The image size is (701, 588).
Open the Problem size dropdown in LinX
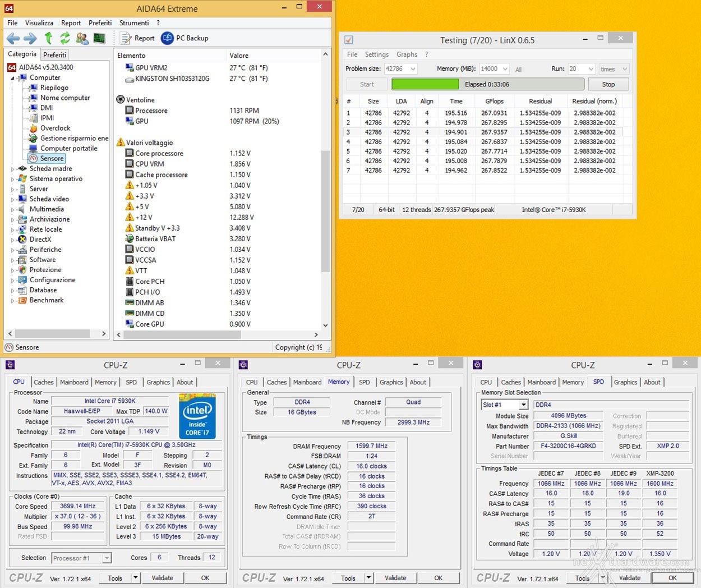coord(413,69)
